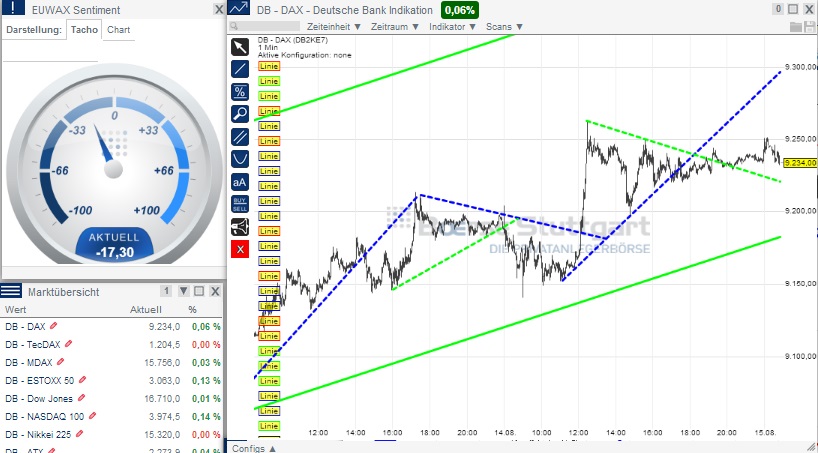Click the link group 1 button in Marktübersicht
The height and width of the screenshot is (453, 818).
click(166, 291)
